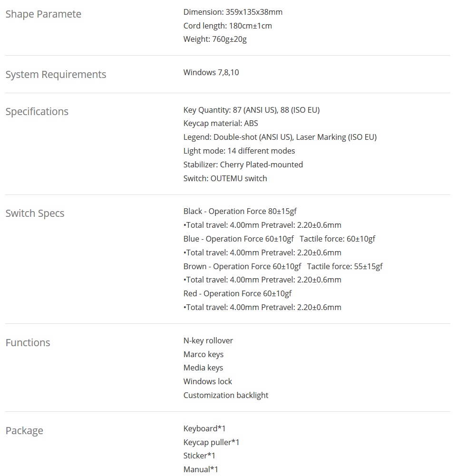Click the Customization backlight text
The width and height of the screenshot is (455, 476).
(x=225, y=396)
